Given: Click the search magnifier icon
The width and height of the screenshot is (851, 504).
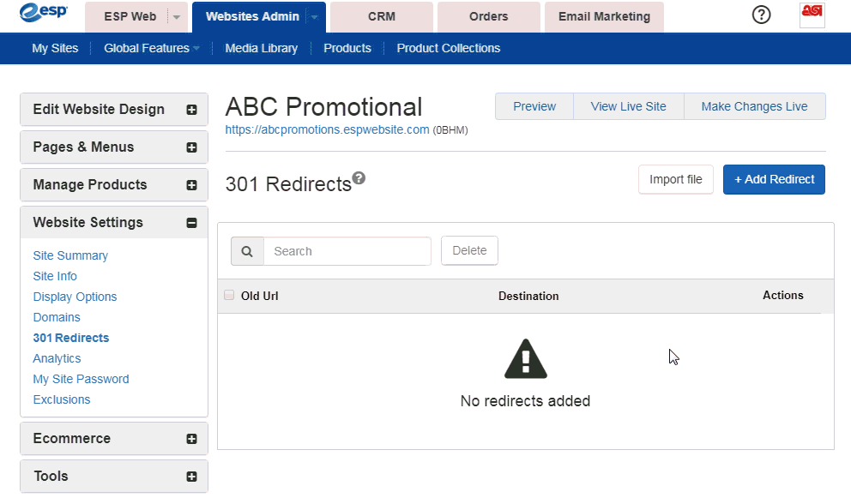Looking at the screenshot, I should (x=247, y=251).
